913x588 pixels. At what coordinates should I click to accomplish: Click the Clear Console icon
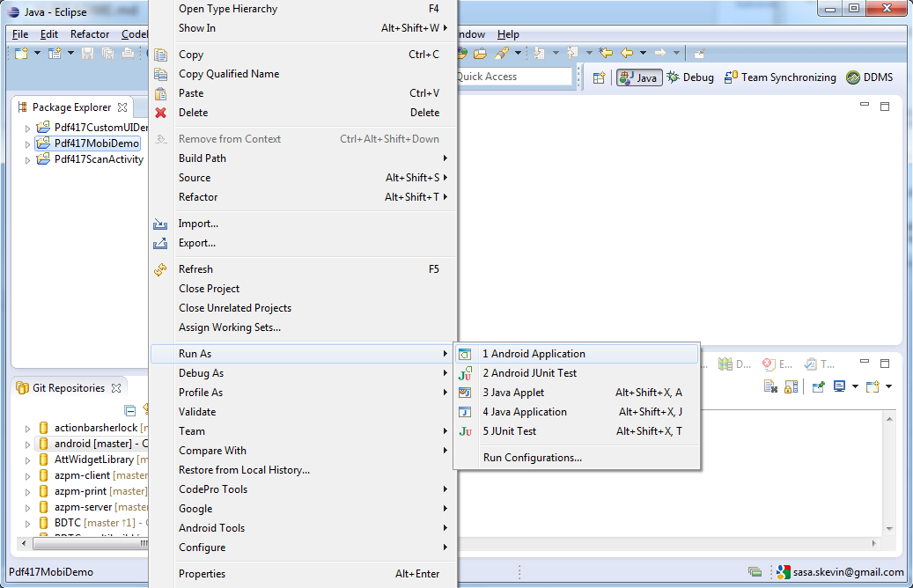[x=770, y=386]
